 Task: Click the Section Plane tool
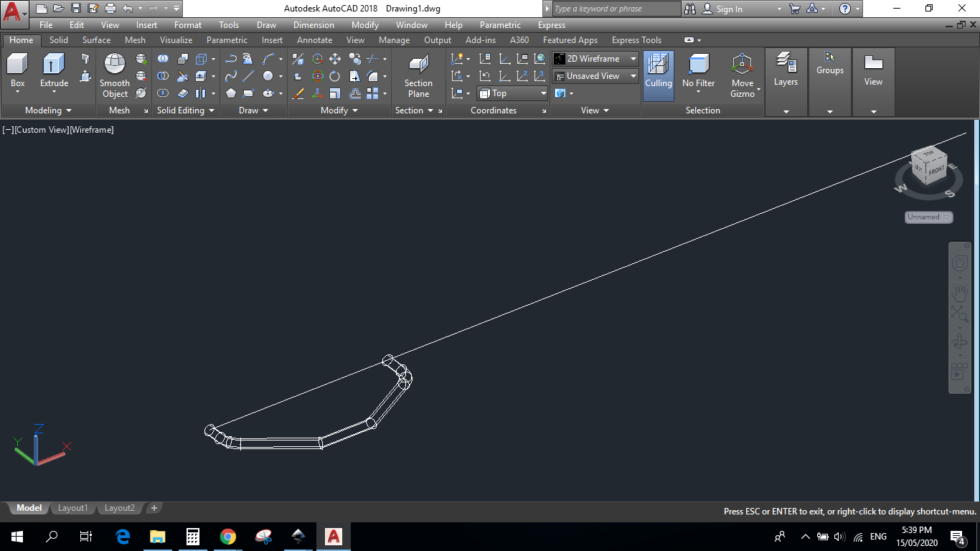coord(418,75)
